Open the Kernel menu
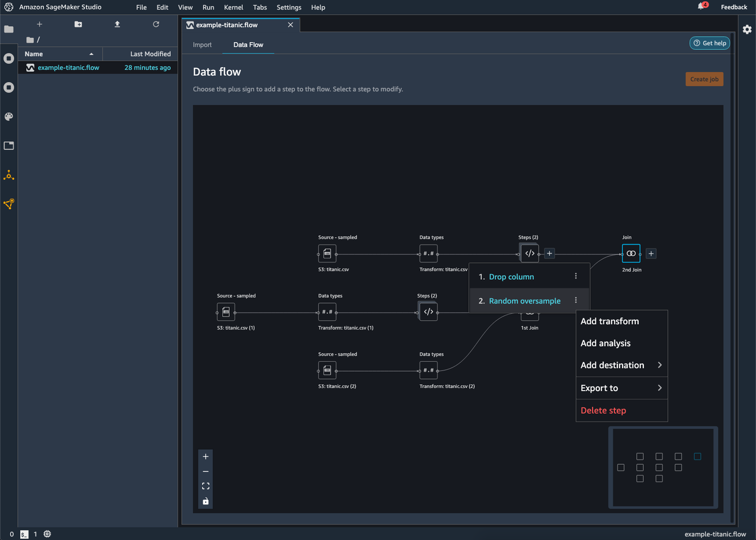This screenshot has height=540, width=756. 233,7
